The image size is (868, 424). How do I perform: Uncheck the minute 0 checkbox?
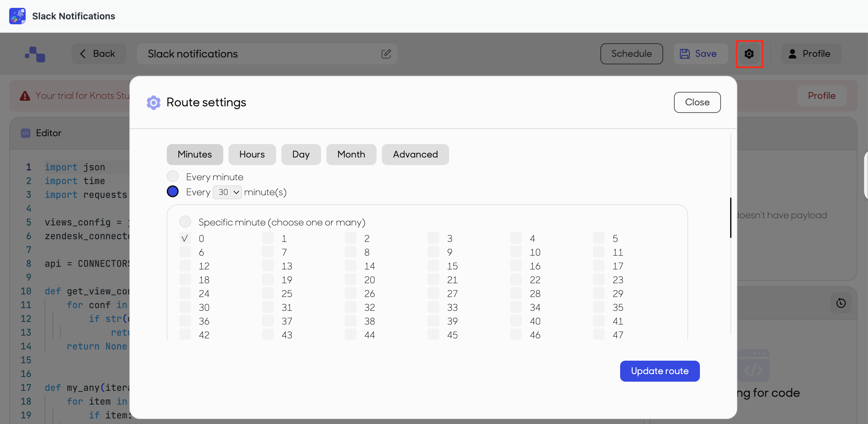[x=185, y=238]
